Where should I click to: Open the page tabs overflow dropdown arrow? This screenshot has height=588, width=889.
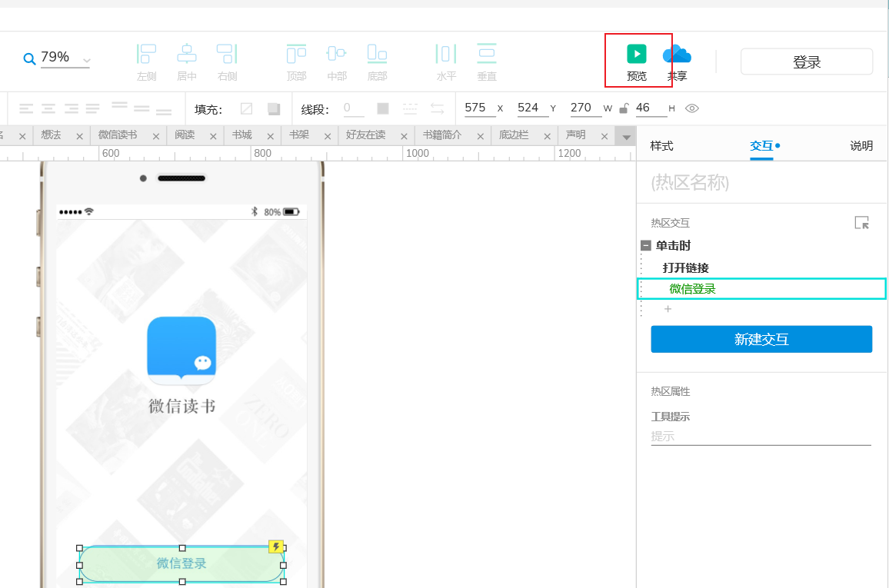pos(626,137)
